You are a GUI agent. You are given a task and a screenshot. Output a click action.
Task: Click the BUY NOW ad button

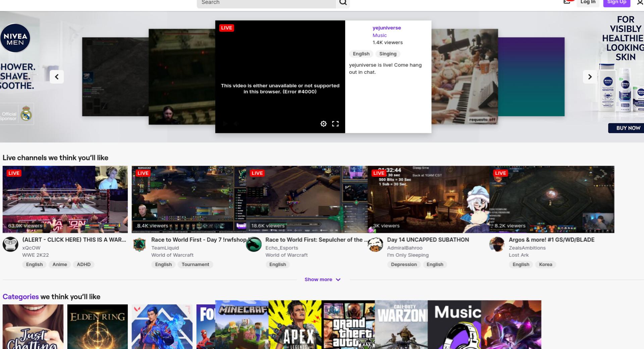coord(627,128)
